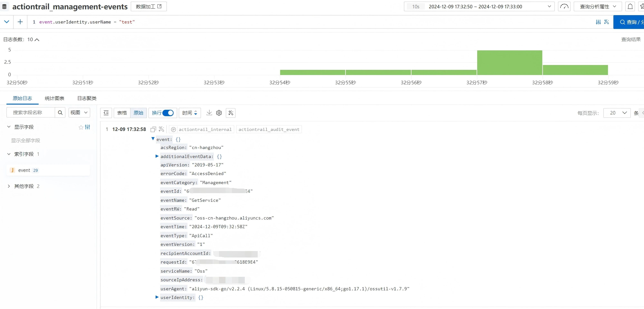Click the log timestamp 12-09 17:32:58
This screenshot has height=309, width=644.
(129, 129)
